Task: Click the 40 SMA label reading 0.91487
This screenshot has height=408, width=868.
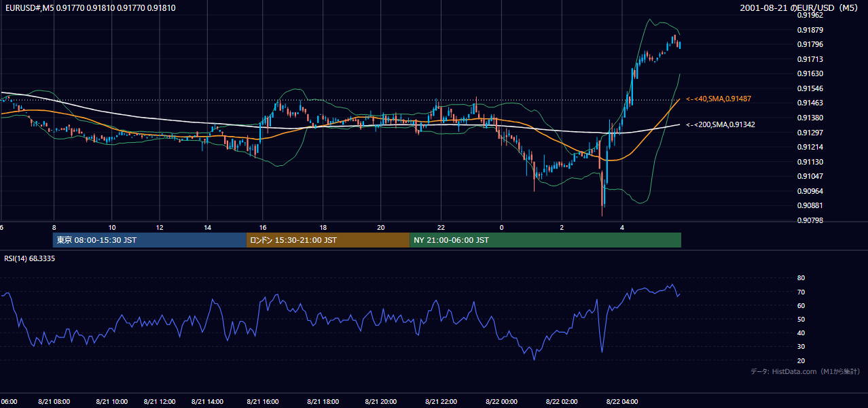Action: (x=718, y=99)
